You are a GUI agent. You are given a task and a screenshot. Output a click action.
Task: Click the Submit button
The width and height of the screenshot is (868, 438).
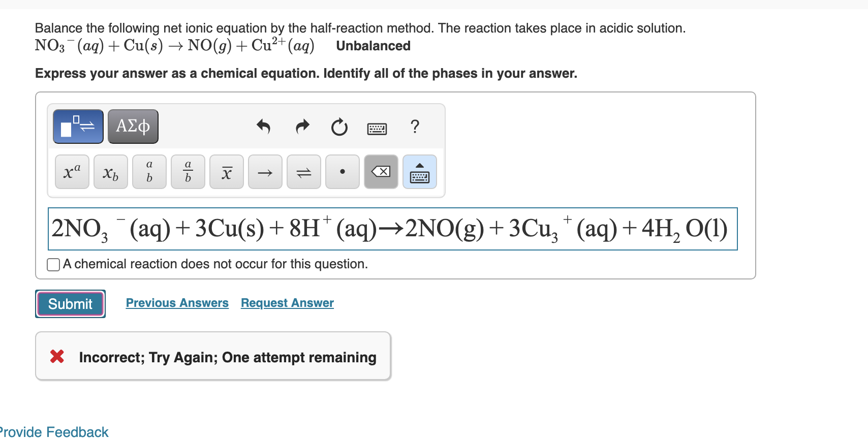[x=70, y=303]
